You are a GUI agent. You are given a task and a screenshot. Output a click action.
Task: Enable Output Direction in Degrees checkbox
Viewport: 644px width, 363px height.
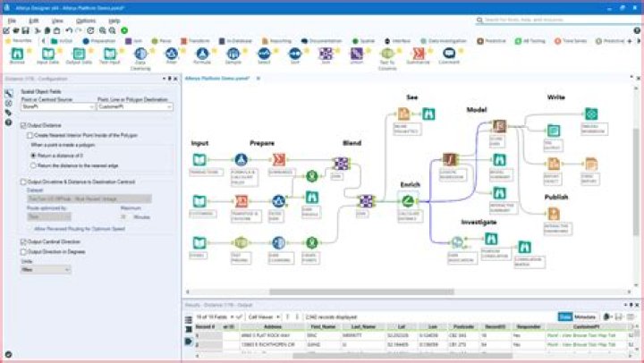coord(23,251)
